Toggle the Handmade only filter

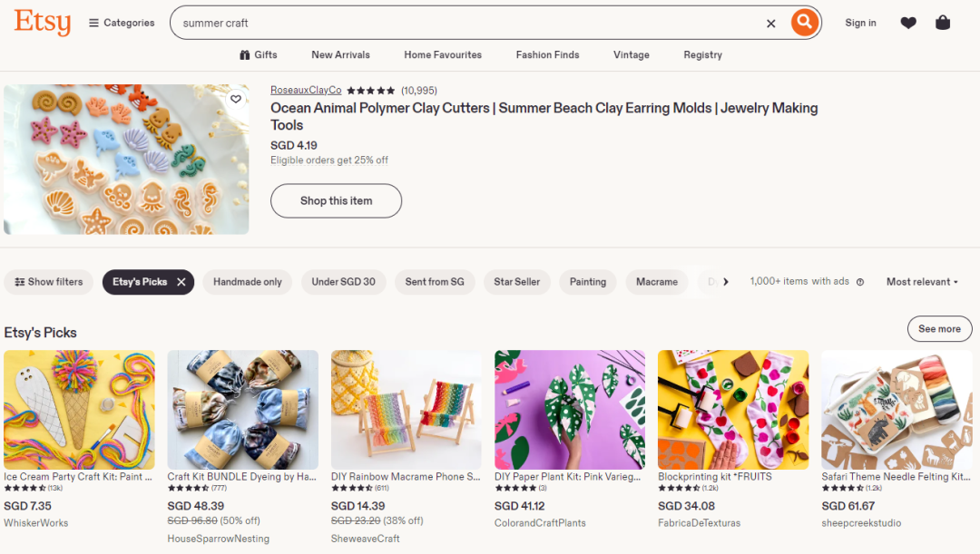click(x=248, y=282)
